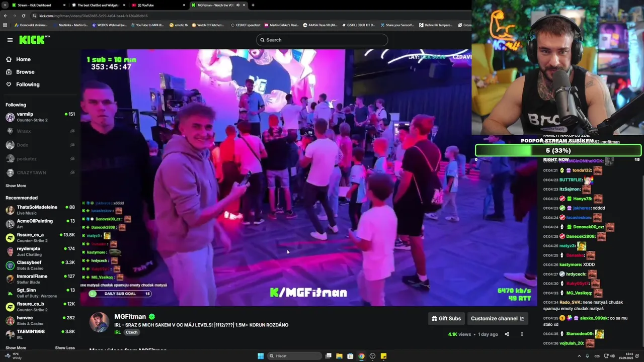644x362 pixels.
Task: Open YouTube to MP4 bookmark
Action: tap(147, 25)
